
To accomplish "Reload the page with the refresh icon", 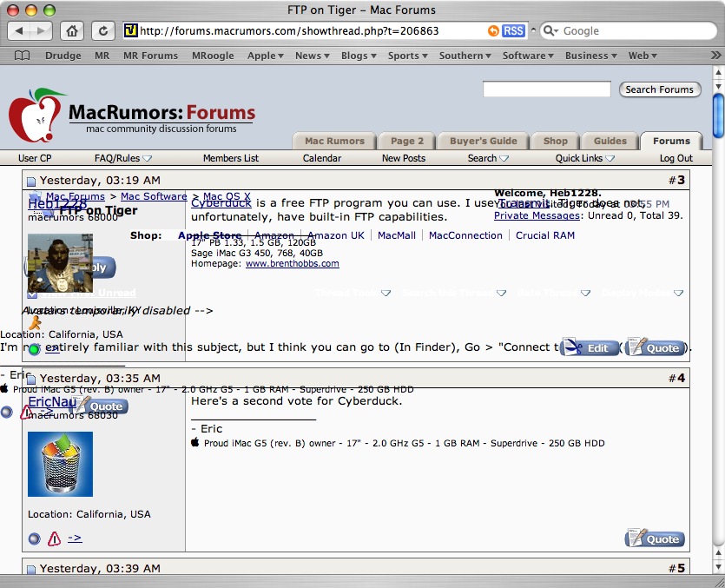I will pyautogui.click(x=103, y=31).
